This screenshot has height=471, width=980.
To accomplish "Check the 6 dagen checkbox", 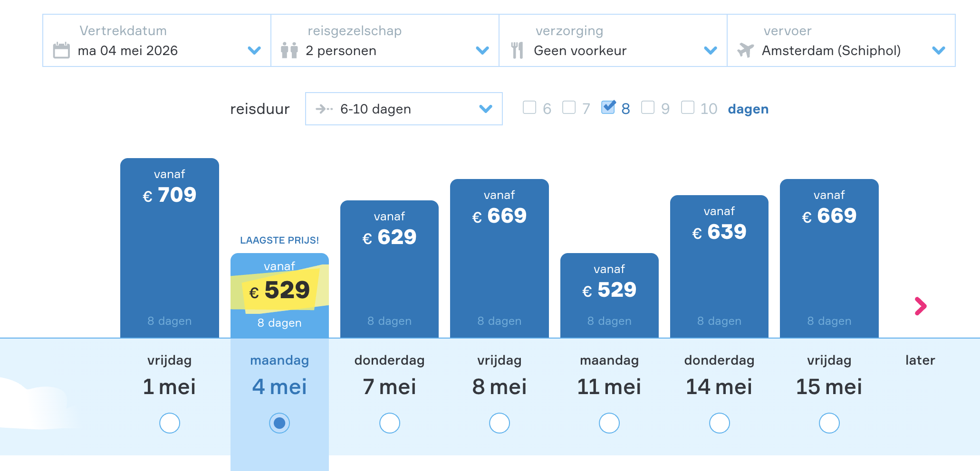I will tap(529, 108).
